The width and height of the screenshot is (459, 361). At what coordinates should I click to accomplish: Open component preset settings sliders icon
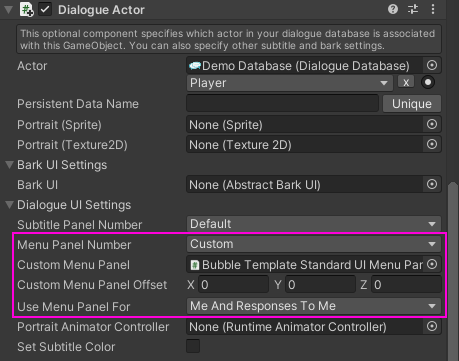pos(413,9)
